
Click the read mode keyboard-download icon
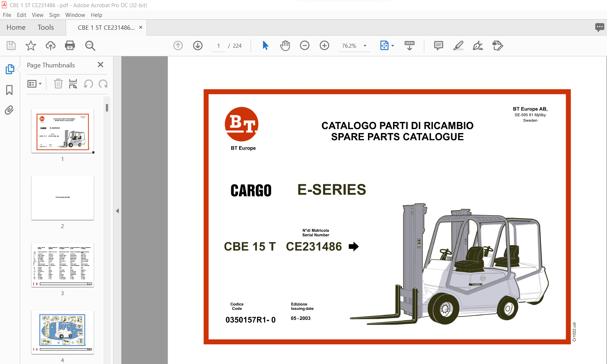tap(410, 46)
